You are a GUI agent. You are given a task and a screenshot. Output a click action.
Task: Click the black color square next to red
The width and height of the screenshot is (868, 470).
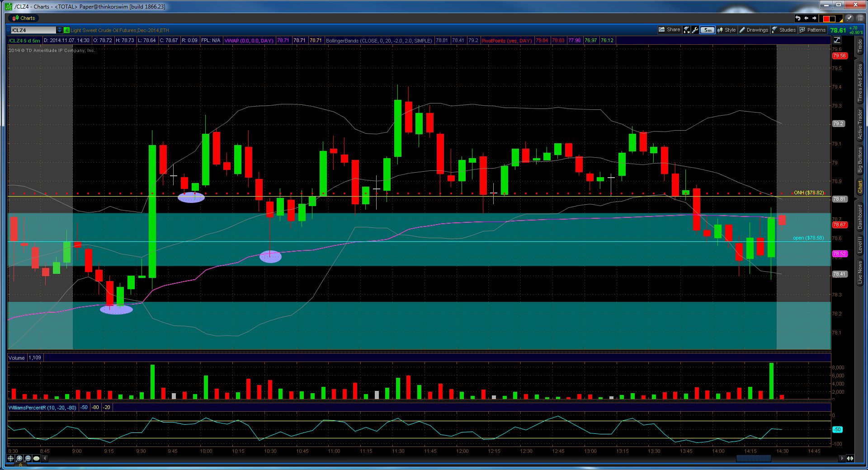coord(832,19)
